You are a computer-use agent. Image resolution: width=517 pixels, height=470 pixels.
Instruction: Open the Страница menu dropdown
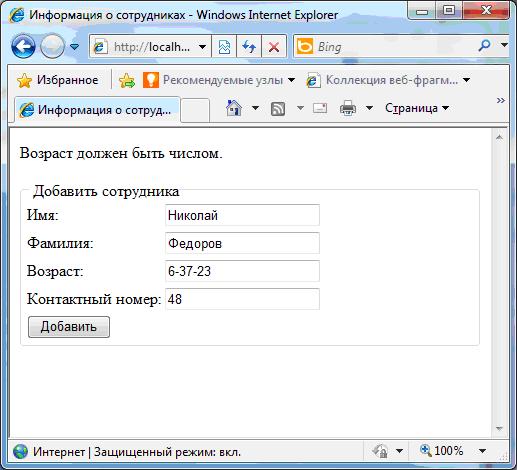pyautogui.click(x=417, y=108)
